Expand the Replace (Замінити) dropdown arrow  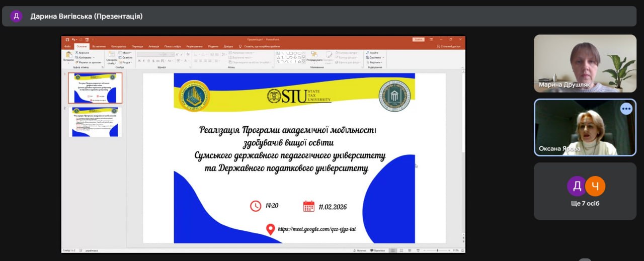pos(382,57)
